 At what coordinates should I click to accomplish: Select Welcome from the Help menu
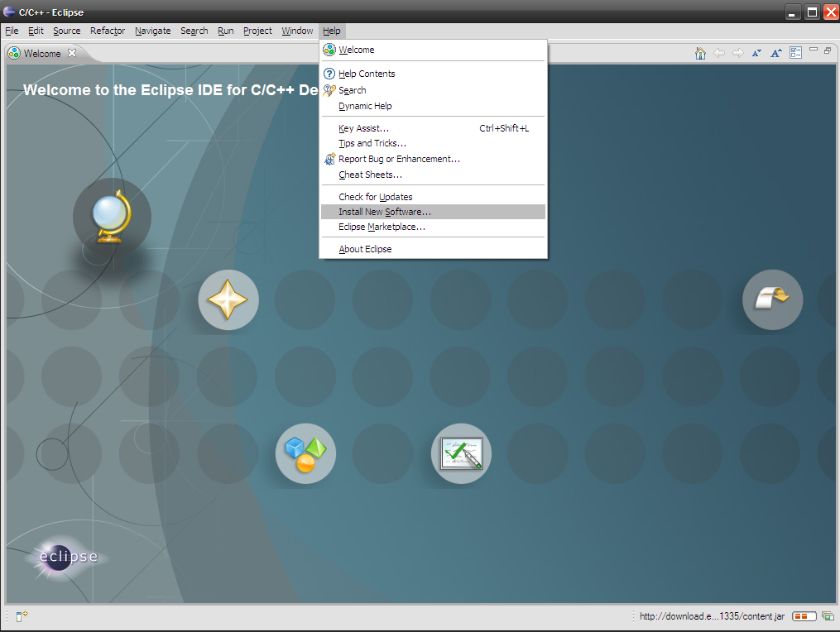[433, 50]
